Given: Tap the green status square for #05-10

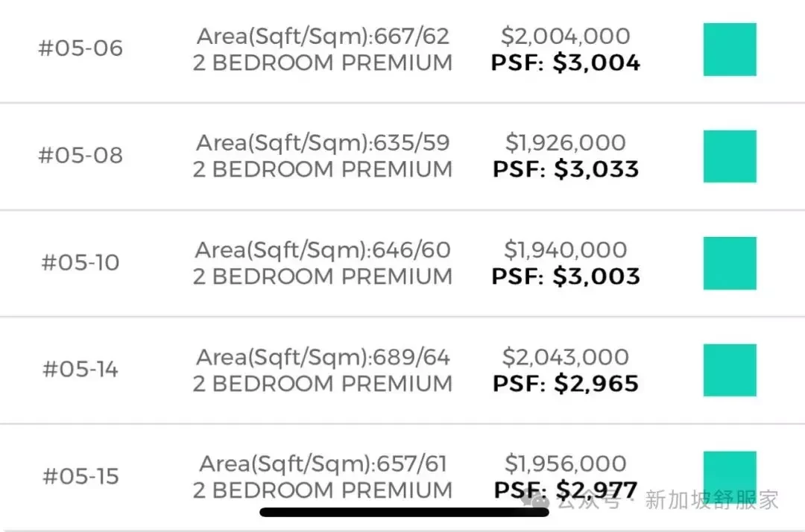Looking at the screenshot, I should click(x=730, y=263).
